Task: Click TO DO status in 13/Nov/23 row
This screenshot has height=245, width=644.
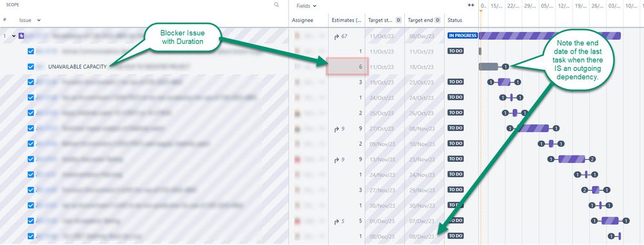Action: [456, 159]
